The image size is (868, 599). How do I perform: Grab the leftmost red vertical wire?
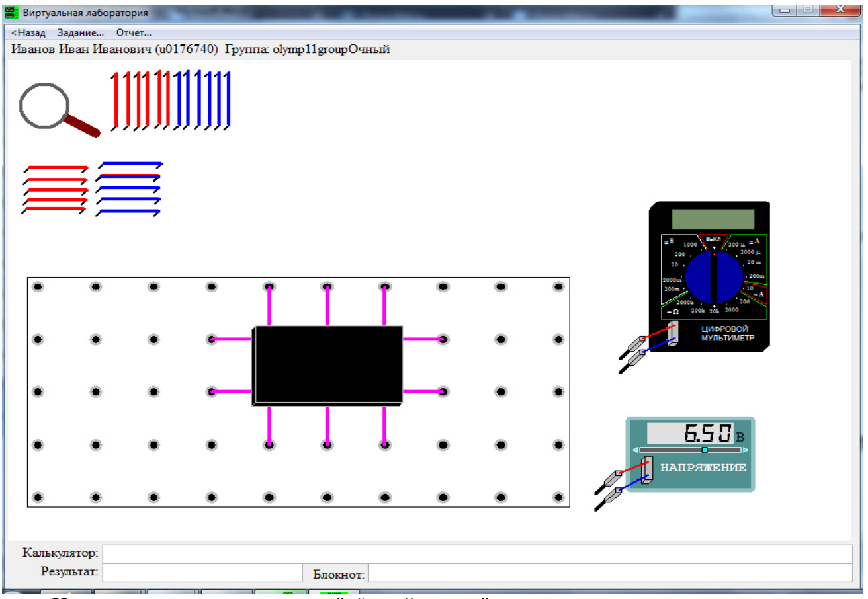pyautogui.click(x=114, y=100)
